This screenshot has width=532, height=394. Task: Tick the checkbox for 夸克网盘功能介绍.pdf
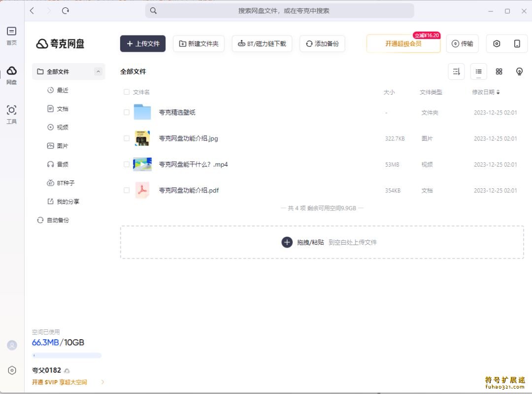click(127, 190)
